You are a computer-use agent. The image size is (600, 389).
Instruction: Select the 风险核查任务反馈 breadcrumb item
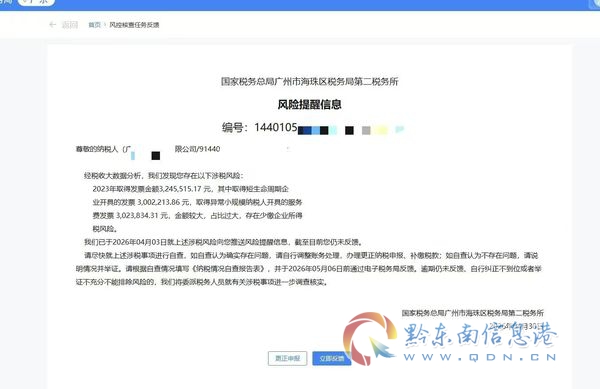pos(134,25)
